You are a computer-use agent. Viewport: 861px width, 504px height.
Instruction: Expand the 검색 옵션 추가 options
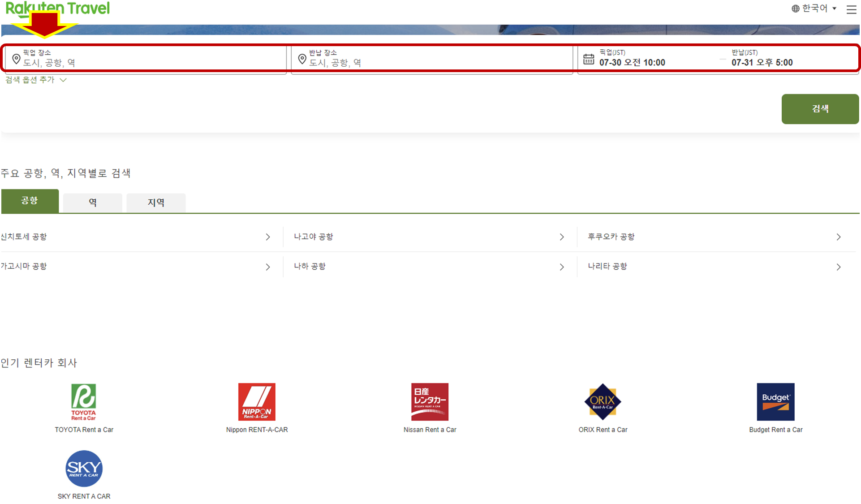[35, 80]
